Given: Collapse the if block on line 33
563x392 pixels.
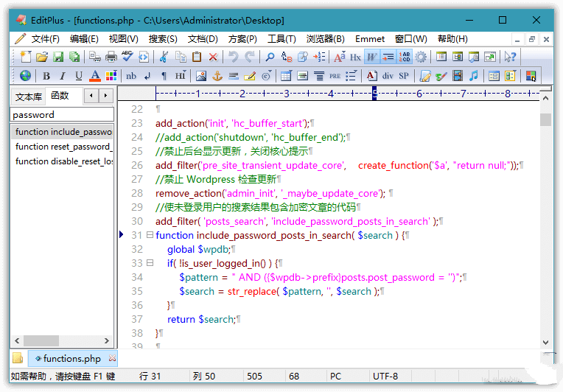Looking at the screenshot, I should (150, 263).
